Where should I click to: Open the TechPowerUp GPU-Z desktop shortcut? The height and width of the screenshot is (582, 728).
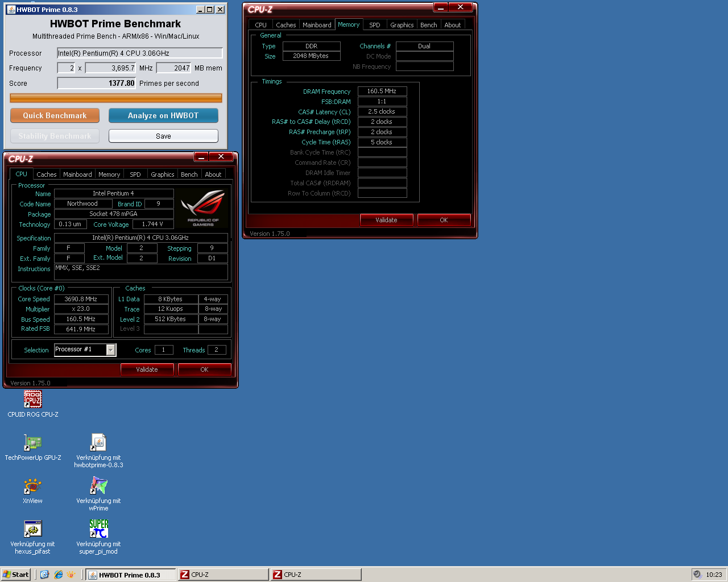point(32,443)
